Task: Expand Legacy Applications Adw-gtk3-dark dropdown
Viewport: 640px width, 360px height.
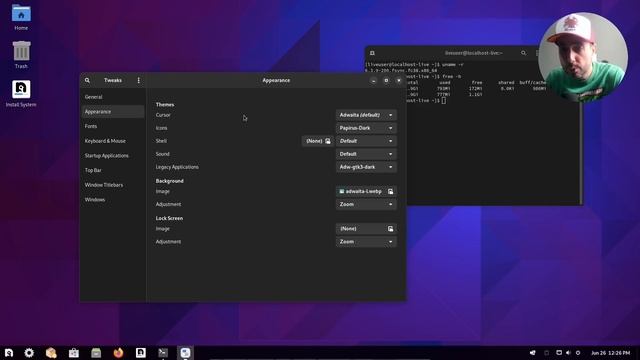Action: coord(366,167)
